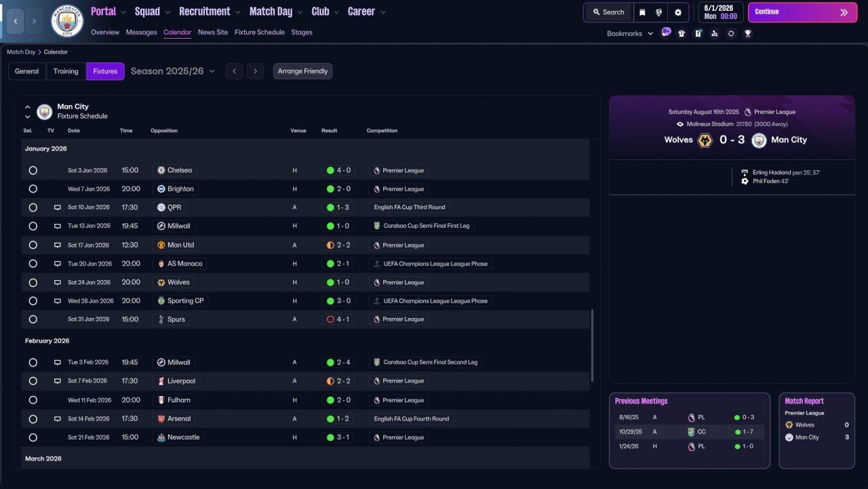Click the kit shirt shortcut icon
The width and height of the screenshot is (868, 489).
[682, 33]
